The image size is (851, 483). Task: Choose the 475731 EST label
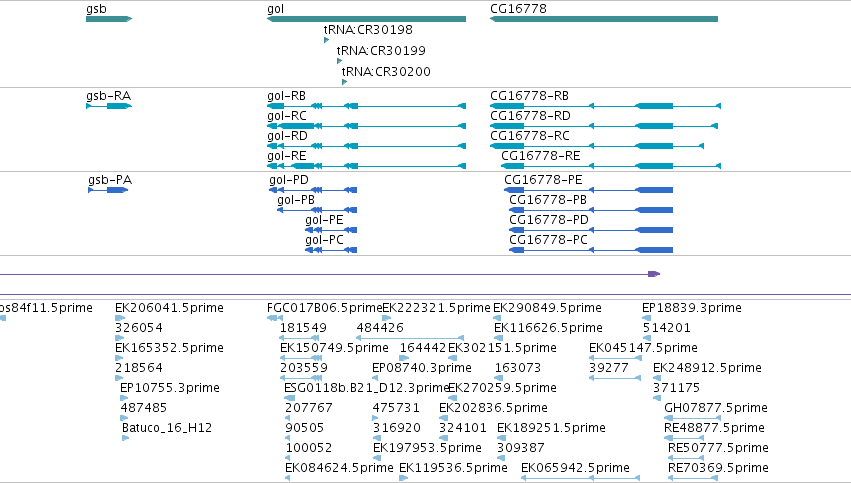coord(396,409)
